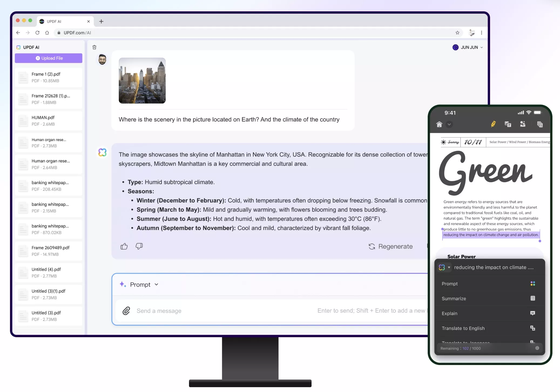Viewport: 560px width, 392px height.
Task: Click the attachment/paperclip icon in message bar
Action: (126, 310)
